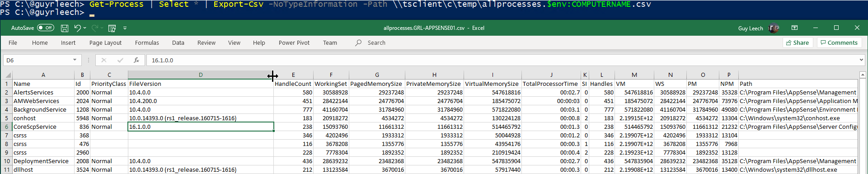Click the Undo arrow icon
This screenshot has width=868, height=174.
[x=78, y=28]
